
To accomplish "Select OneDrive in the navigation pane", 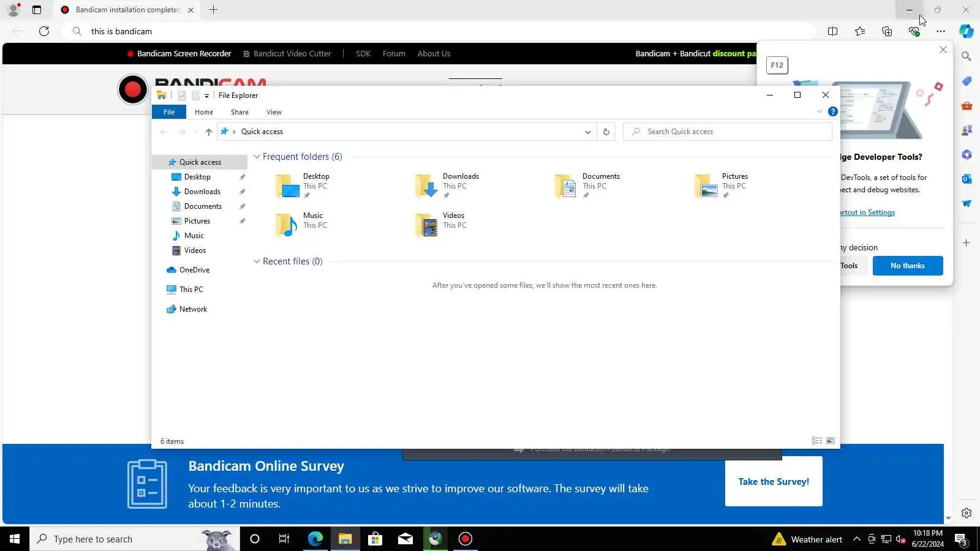I will 194,270.
